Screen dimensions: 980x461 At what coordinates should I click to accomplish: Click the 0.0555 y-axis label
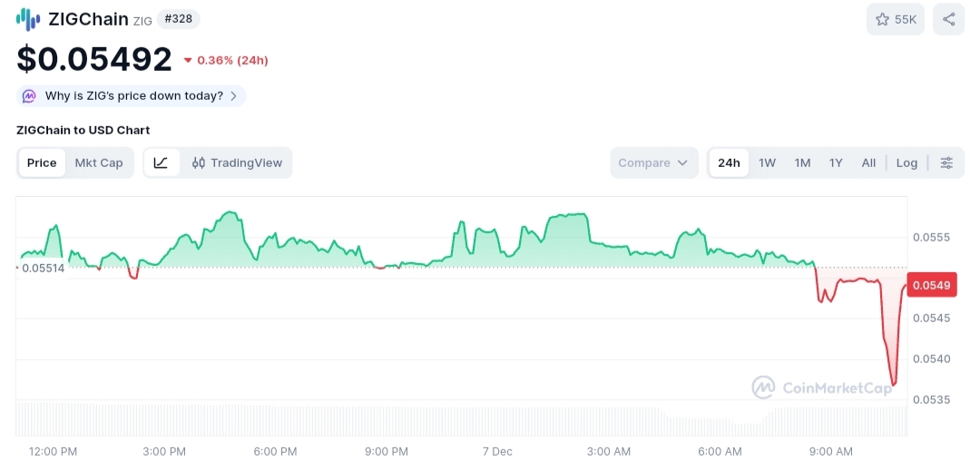click(931, 238)
